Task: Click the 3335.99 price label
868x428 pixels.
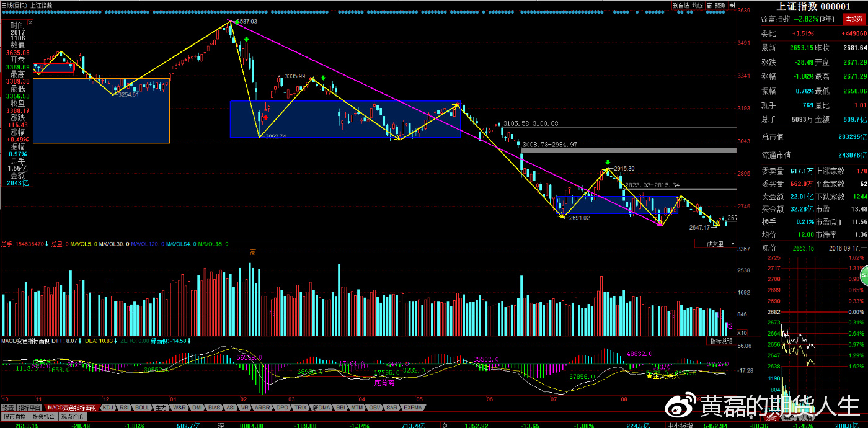Action: point(294,76)
